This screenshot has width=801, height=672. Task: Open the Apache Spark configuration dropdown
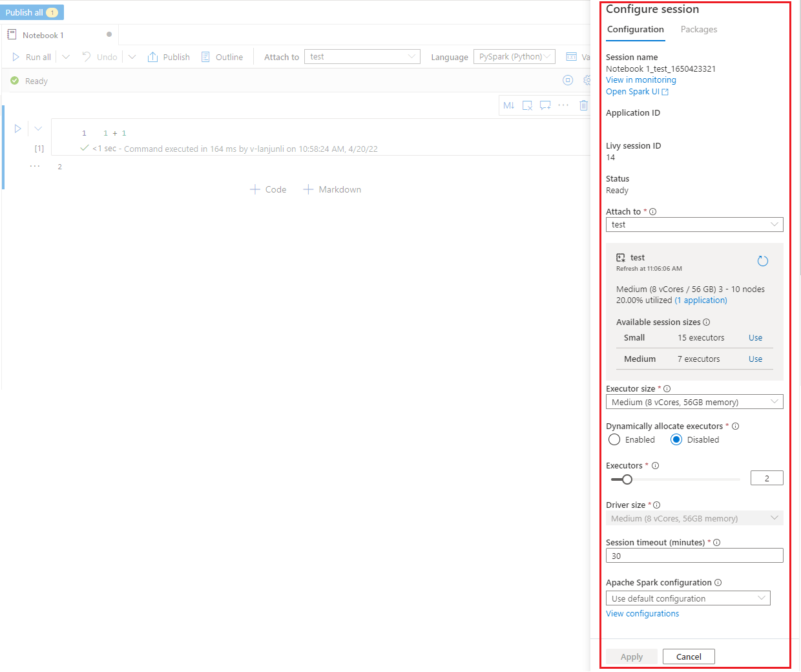687,598
